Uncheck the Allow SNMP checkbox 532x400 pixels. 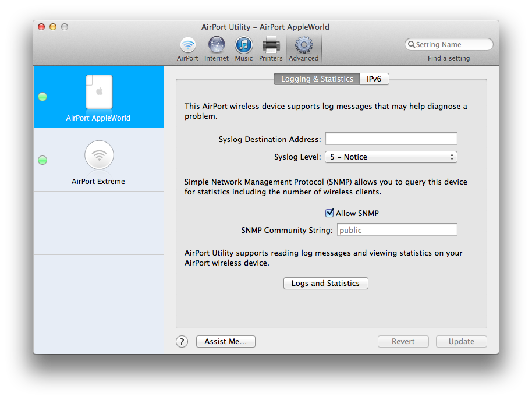329,213
